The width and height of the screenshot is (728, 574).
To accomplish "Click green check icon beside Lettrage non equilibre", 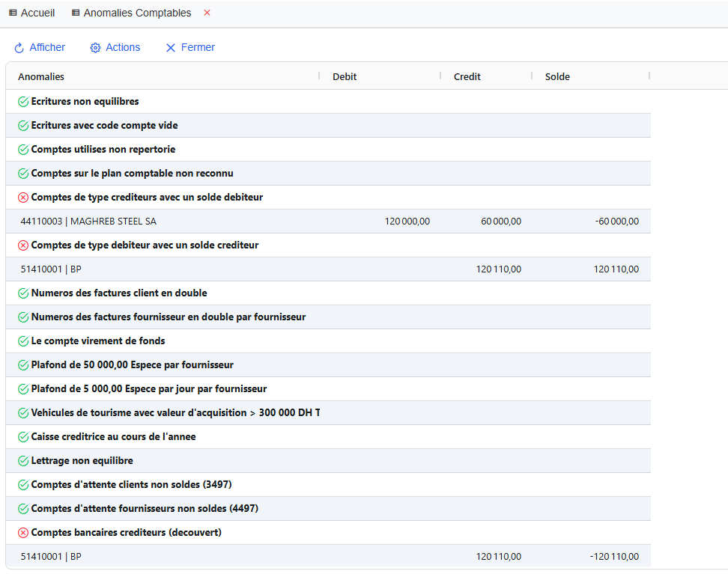I will pos(23,461).
